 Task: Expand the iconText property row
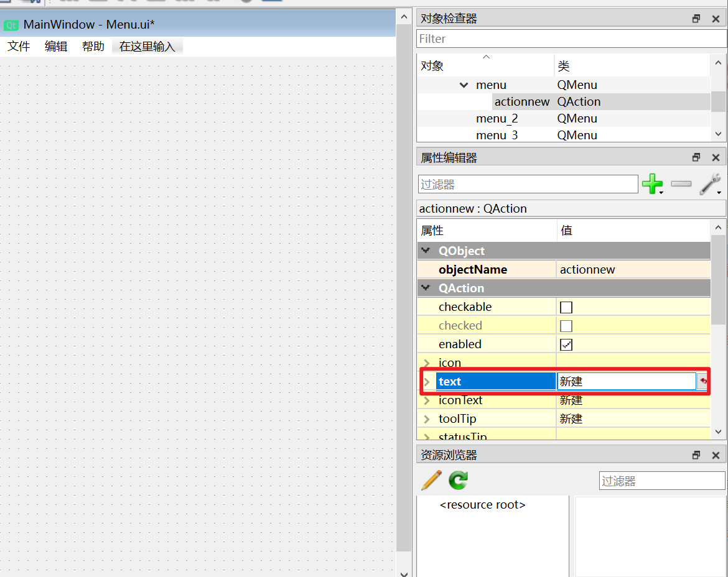[427, 400]
